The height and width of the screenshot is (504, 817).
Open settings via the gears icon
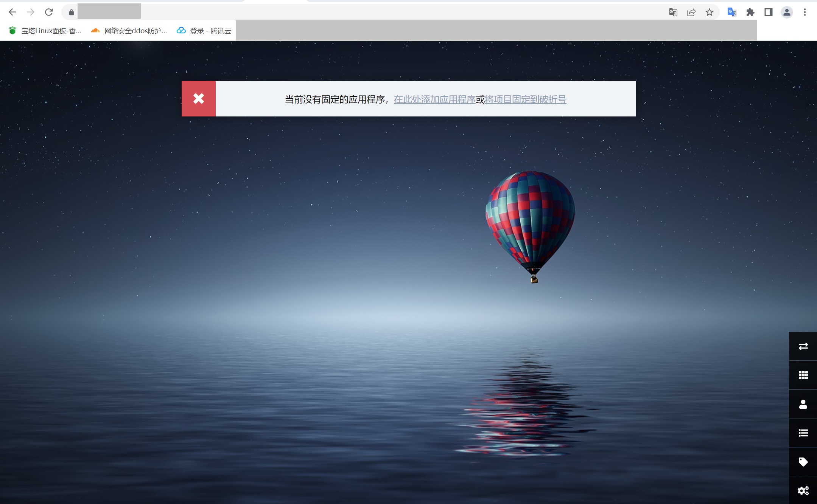(x=803, y=490)
